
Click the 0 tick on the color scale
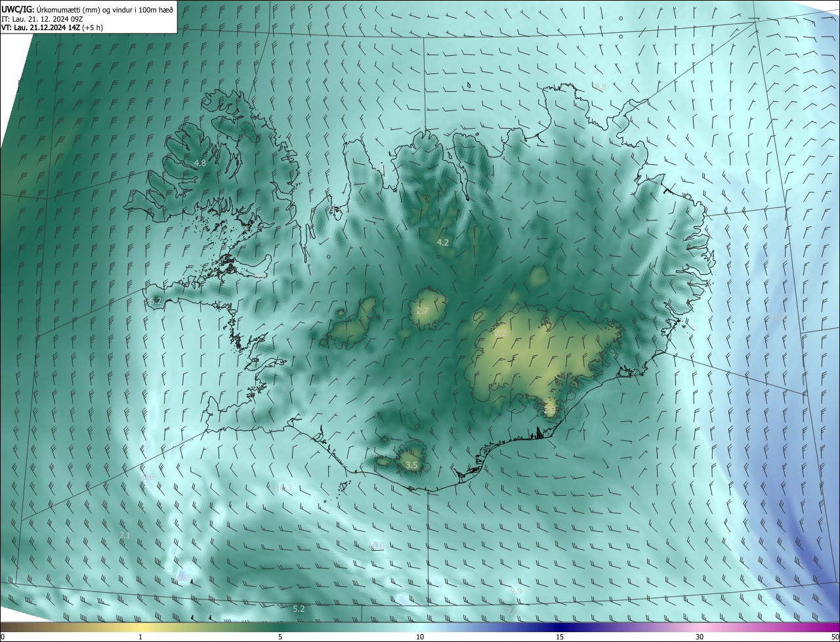pyautogui.click(x=3, y=637)
